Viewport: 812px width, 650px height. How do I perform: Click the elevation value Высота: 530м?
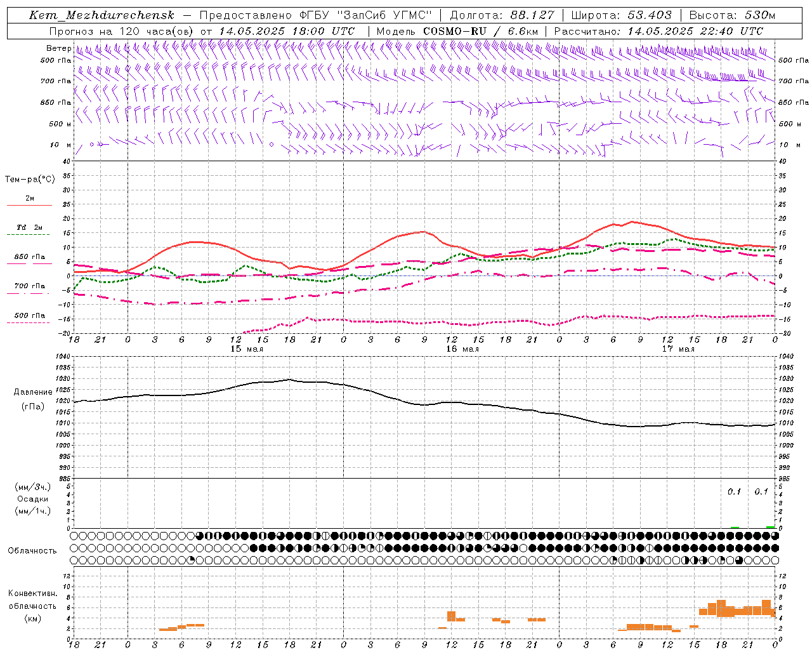pyautogui.click(x=732, y=15)
